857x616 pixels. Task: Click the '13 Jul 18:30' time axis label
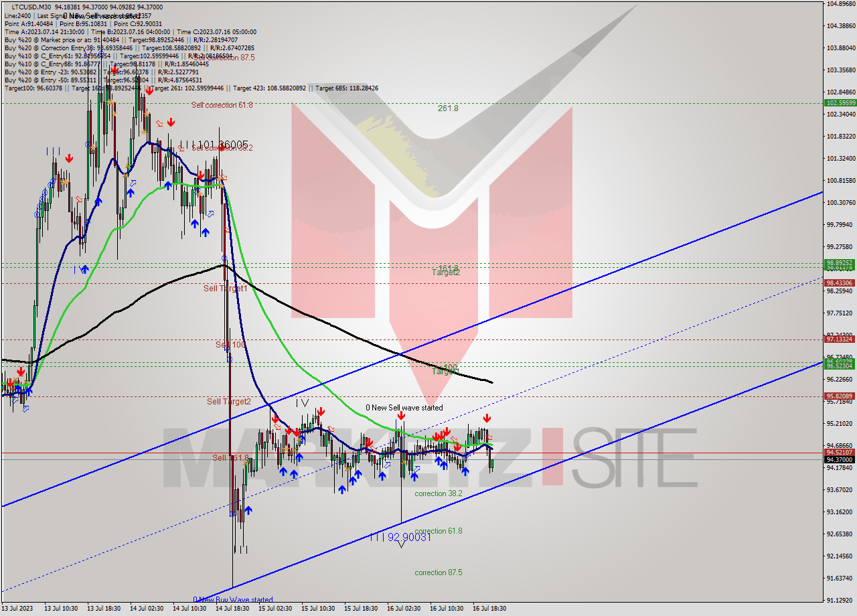pos(104,609)
